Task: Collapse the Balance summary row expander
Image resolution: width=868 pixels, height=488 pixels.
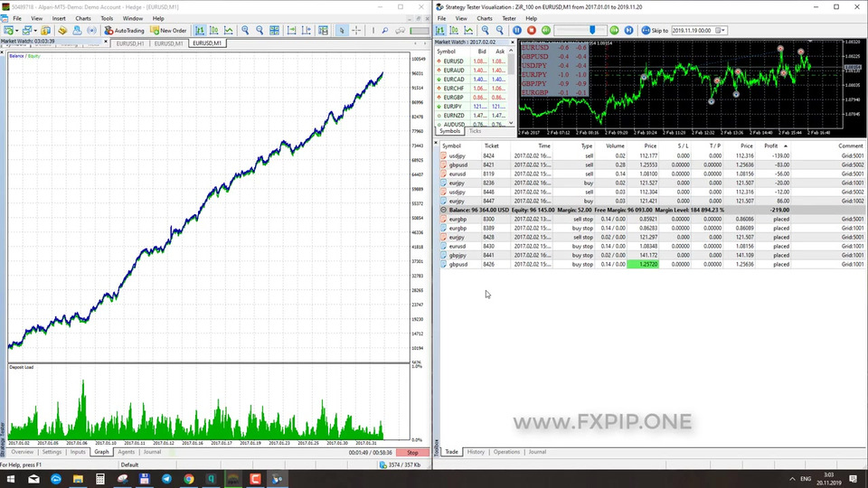Action: tap(443, 211)
